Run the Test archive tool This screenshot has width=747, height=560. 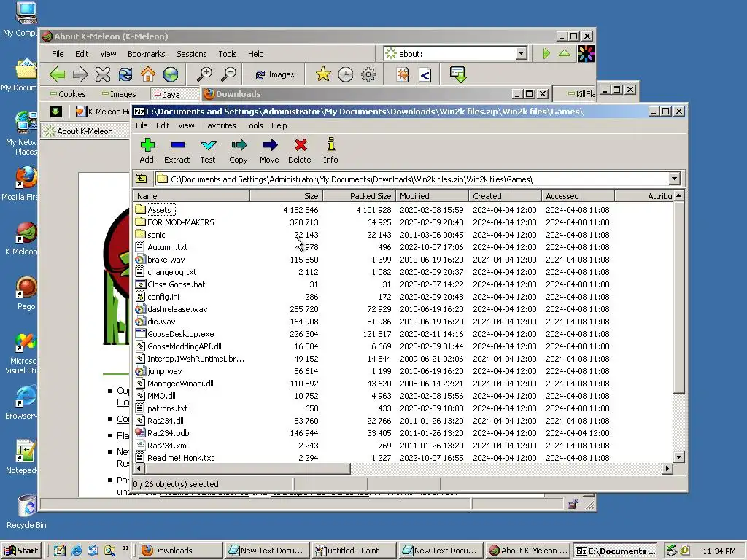pos(208,150)
